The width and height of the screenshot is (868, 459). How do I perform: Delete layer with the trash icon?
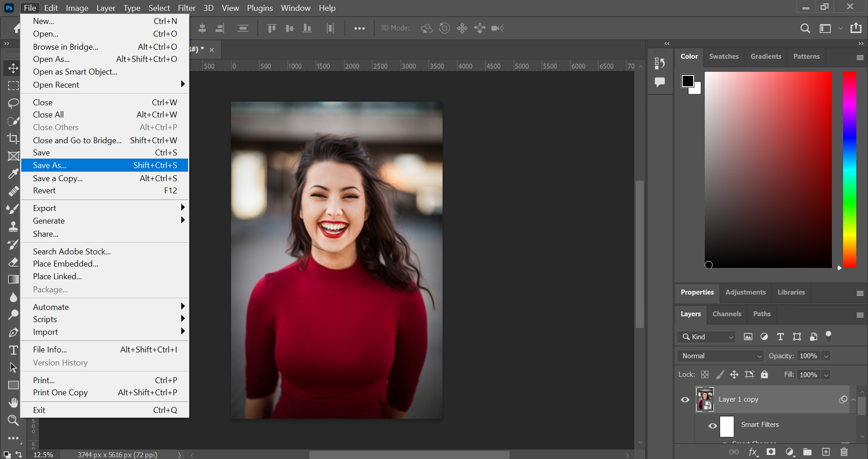tap(844, 452)
